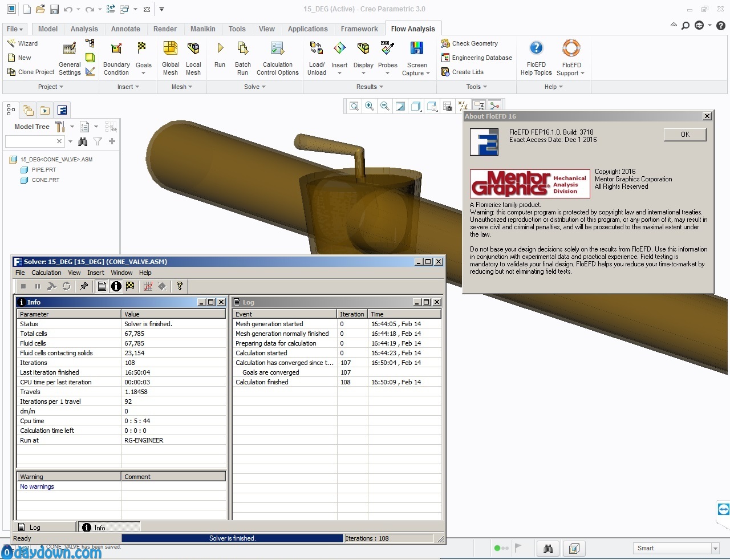Open Global Mesh settings
The width and height of the screenshot is (730, 560).
pos(171,59)
